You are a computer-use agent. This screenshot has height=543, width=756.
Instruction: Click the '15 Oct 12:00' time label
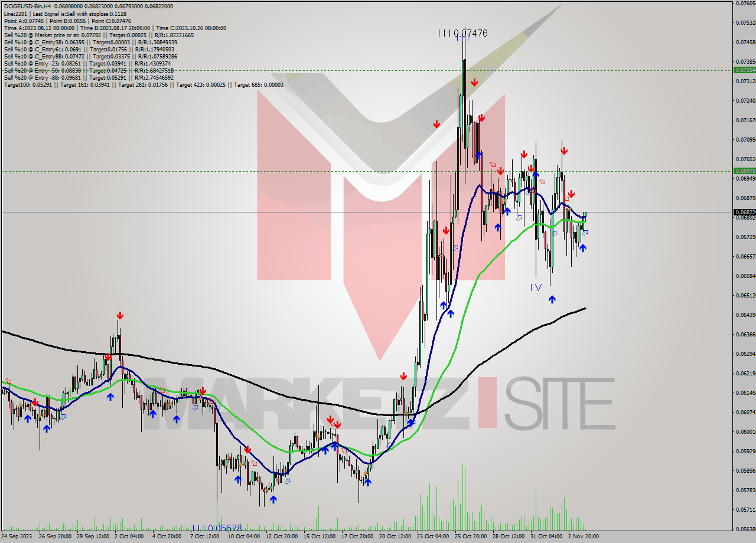click(x=318, y=537)
